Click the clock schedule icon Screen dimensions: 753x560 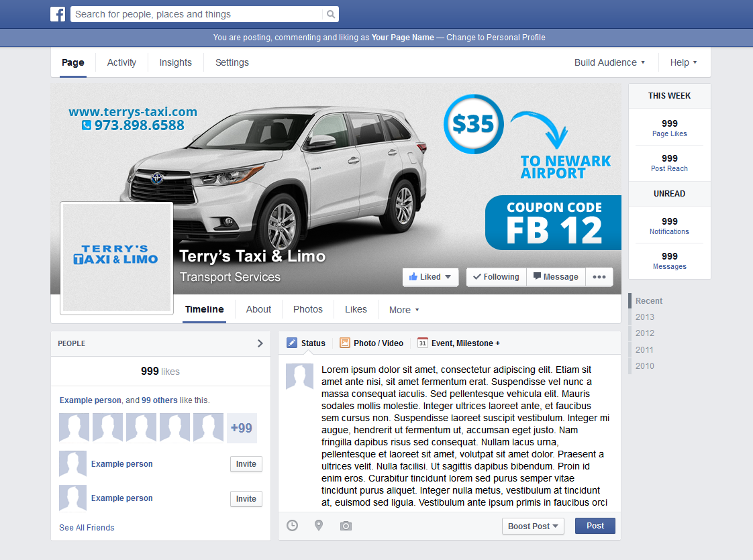(x=292, y=525)
